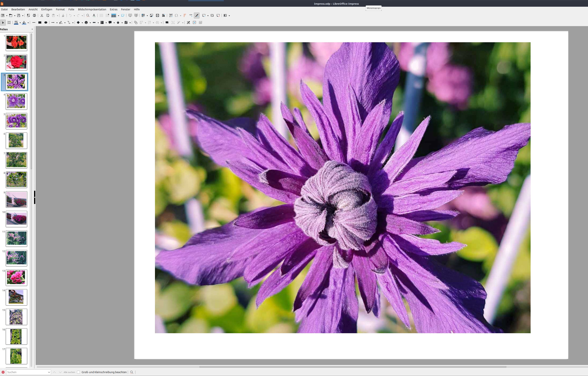
Task: Open the star shapes dropdown arrow
Action: (122, 23)
